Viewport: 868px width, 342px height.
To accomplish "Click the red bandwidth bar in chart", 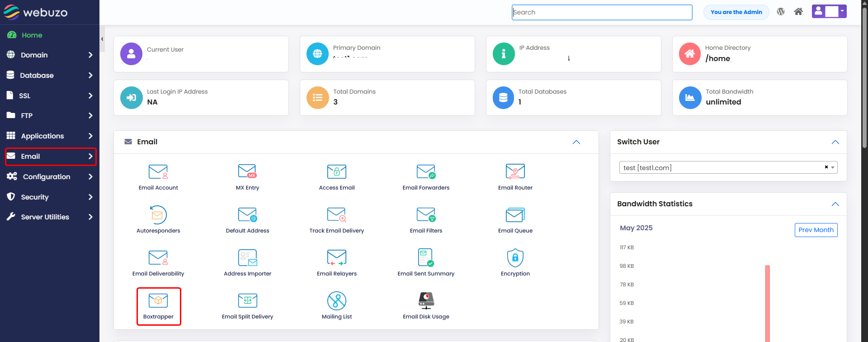I will click(x=767, y=303).
